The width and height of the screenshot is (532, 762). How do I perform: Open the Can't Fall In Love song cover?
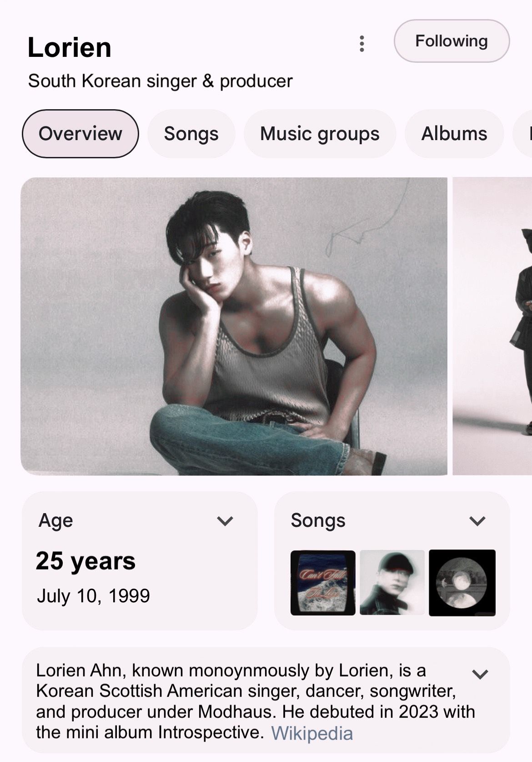[323, 583]
